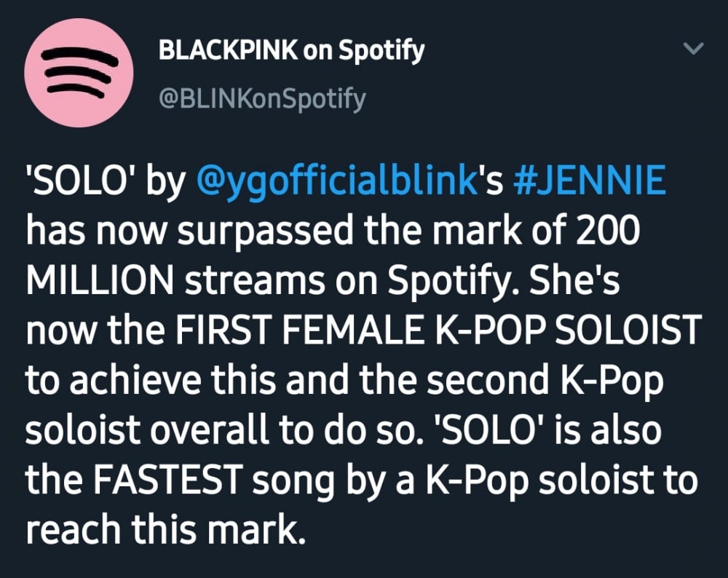The height and width of the screenshot is (578, 728).
Task: Visit the @BLINKonSpotify handle
Action: [262, 99]
